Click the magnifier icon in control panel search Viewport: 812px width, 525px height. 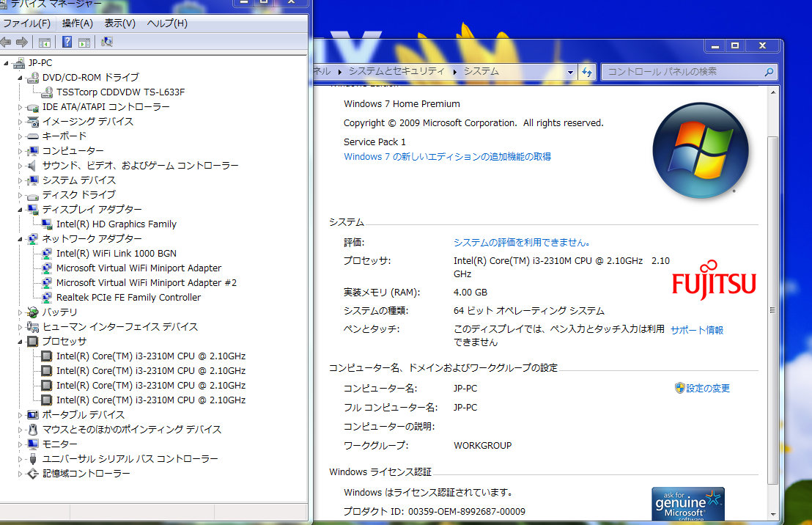click(x=769, y=72)
